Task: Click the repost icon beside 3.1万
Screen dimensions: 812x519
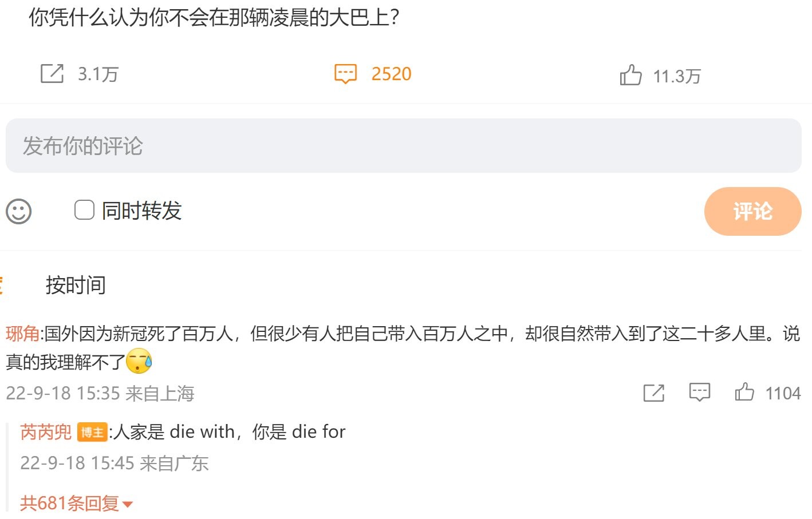Action: pyautogui.click(x=52, y=74)
